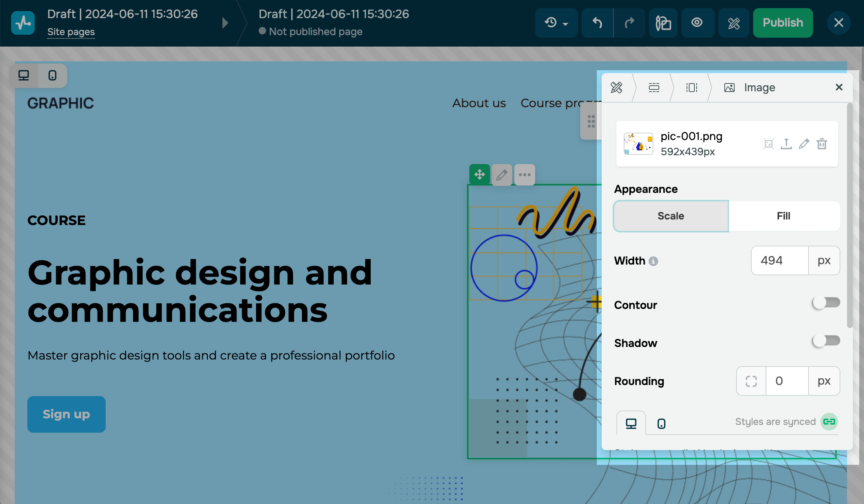
Task: Click the undo arrow in top toolbar
Action: pyautogui.click(x=597, y=23)
